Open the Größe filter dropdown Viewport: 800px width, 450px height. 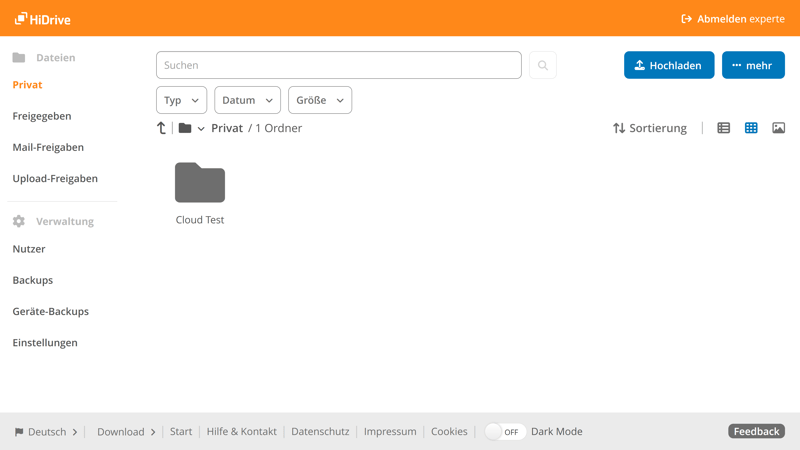[x=320, y=100]
